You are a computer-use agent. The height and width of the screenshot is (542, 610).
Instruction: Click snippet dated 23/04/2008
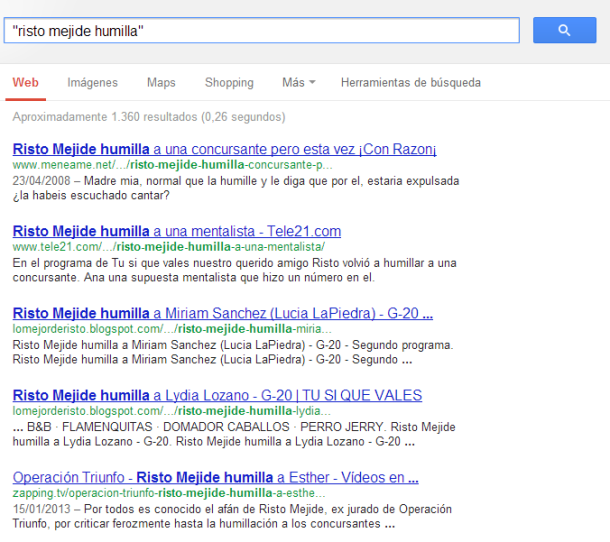236,188
